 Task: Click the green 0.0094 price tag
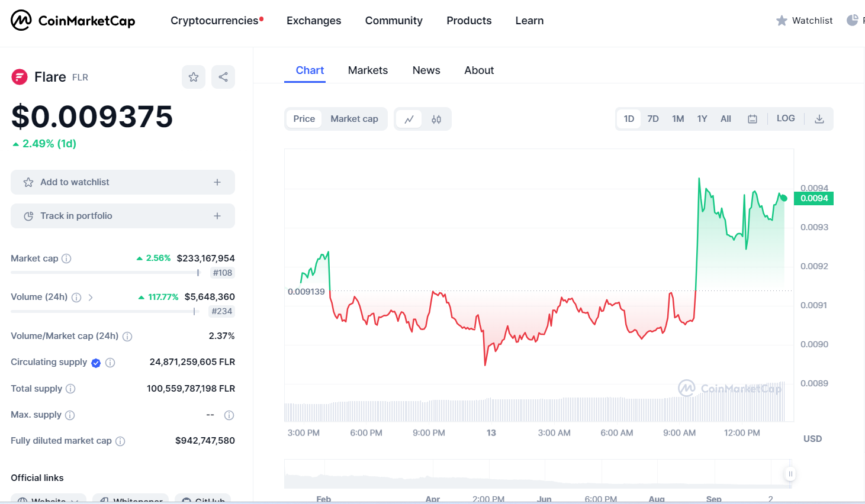(814, 198)
